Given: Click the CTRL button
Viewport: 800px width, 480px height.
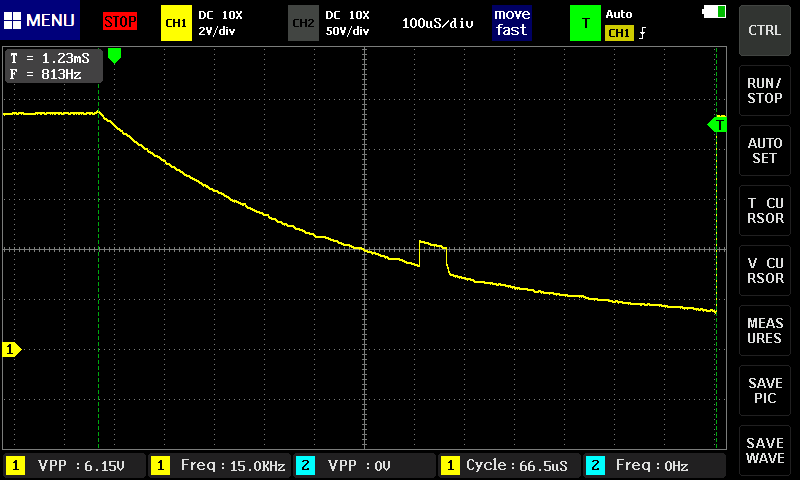Looking at the screenshot, I should [x=764, y=30].
